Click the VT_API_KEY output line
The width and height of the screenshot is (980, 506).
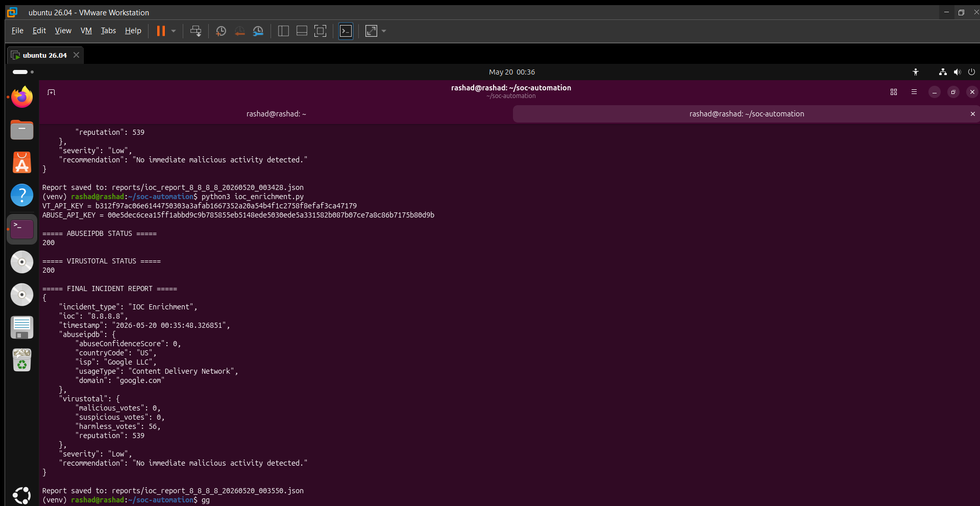pos(200,206)
